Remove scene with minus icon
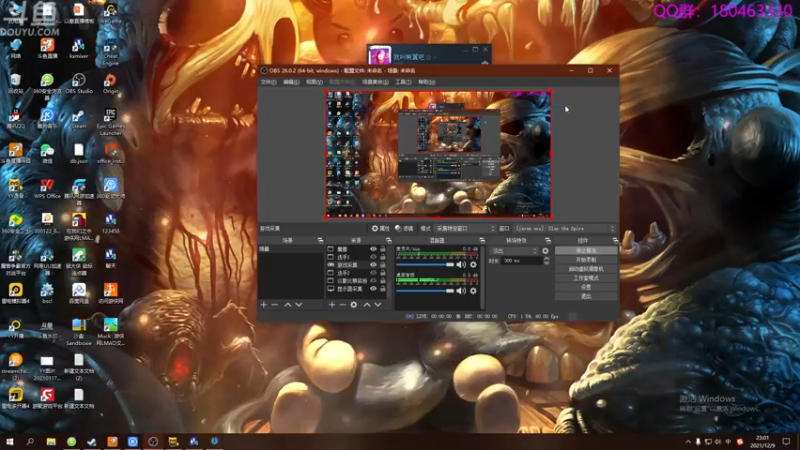 (x=274, y=305)
